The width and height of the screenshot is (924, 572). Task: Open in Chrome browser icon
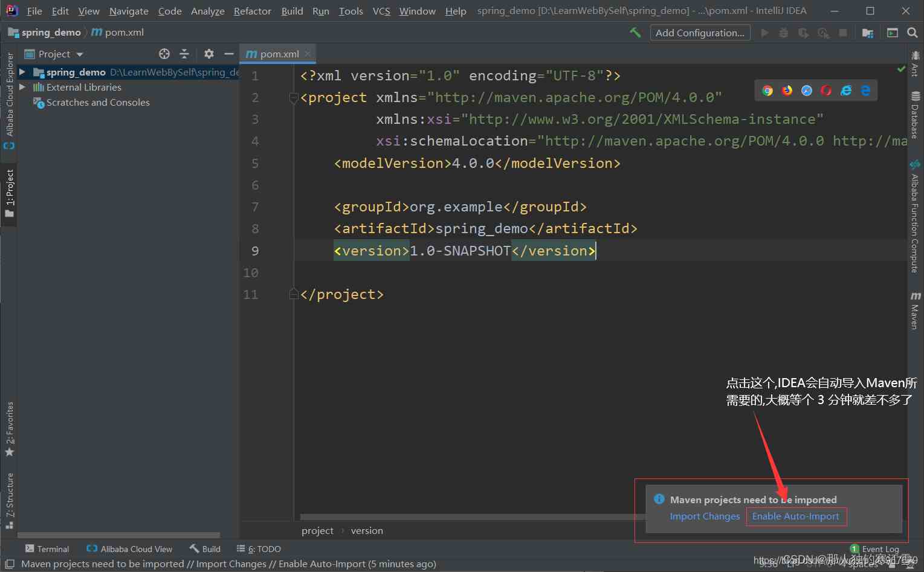pos(767,91)
